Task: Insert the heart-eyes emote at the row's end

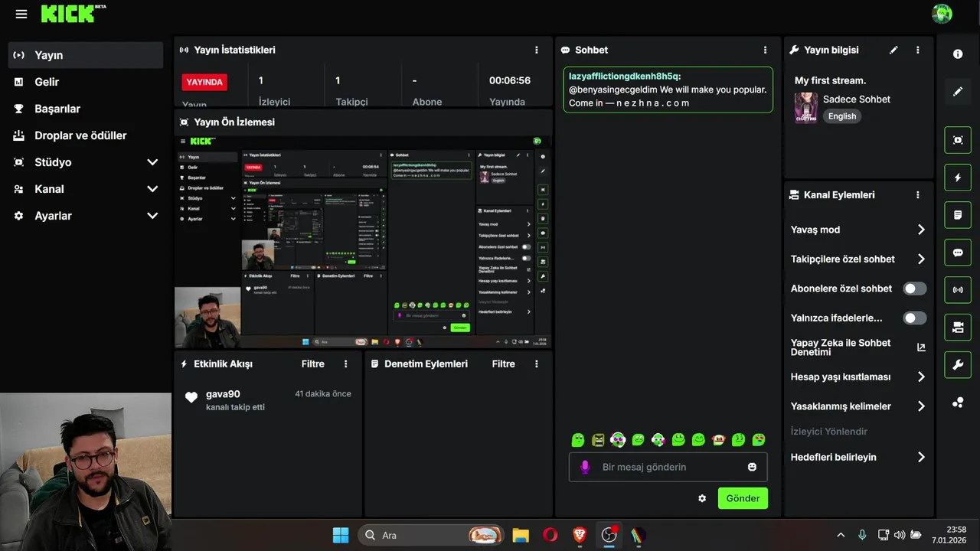Action: pyautogui.click(x=759, y=440)
